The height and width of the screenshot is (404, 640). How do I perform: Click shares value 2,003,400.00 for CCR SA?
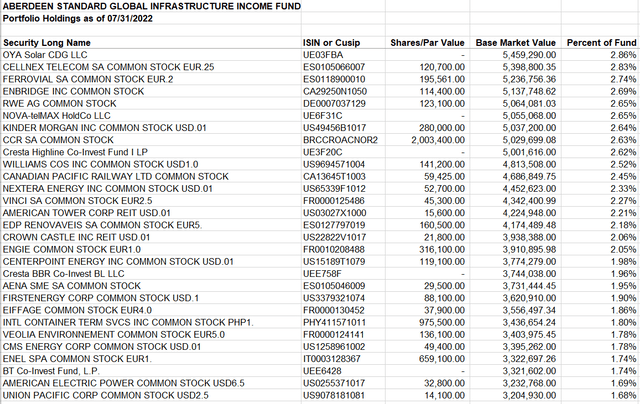tap(438, 140)
